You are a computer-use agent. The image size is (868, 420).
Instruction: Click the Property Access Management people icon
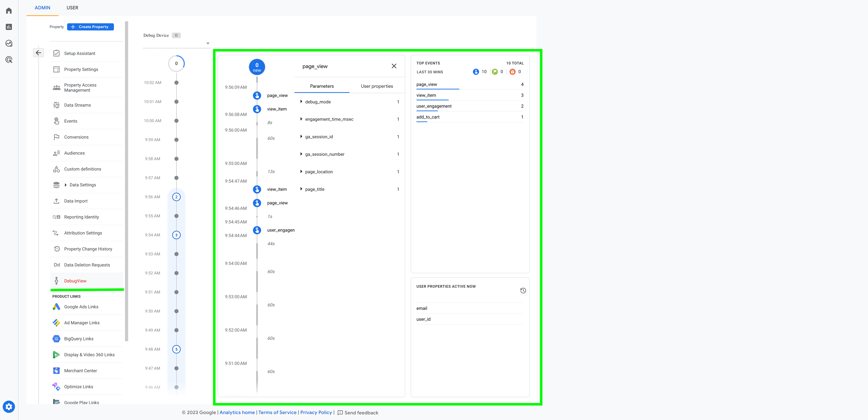[56, 88]
